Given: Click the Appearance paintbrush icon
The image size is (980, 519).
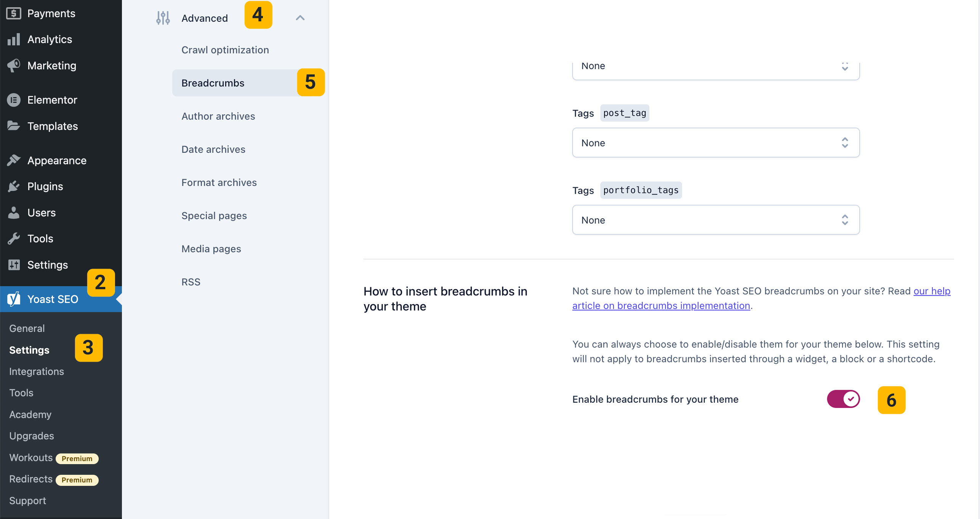Looking at the screenshot, I should coord(14,160).
